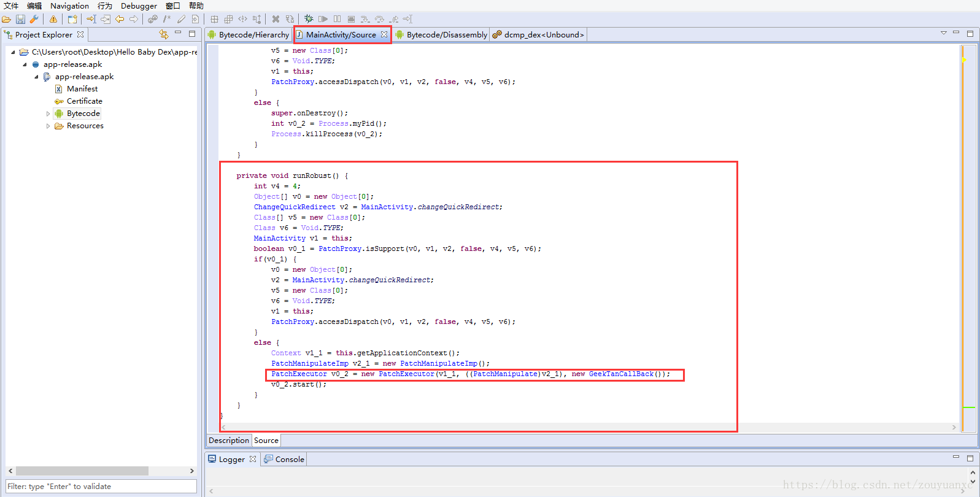Screen dimensions: 980x497
Task: Click the replace/convert toolbar icon next to X
Action: click(x=290, y=19)
